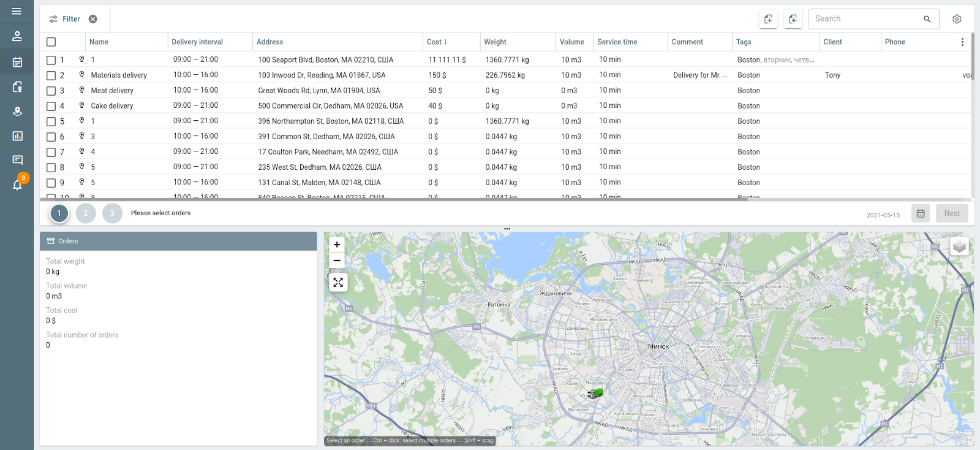Clear the filter with the X button
The width and height of the screenshot is (980, 450).
point(93,19)
